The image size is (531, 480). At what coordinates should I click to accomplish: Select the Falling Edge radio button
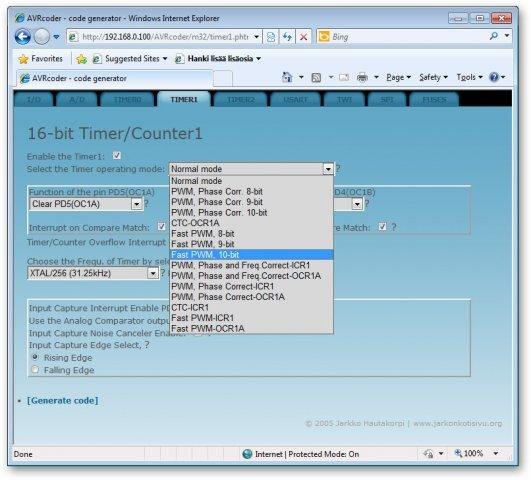(35, 369)
